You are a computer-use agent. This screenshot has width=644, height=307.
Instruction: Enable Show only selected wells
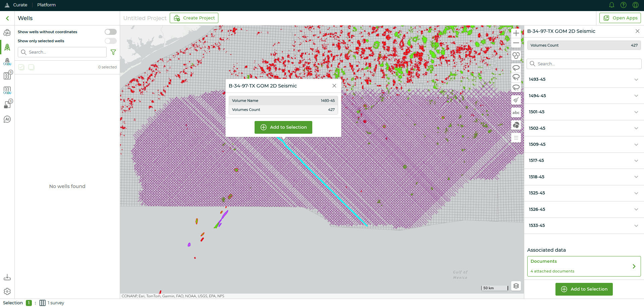[x=110, y=41]
